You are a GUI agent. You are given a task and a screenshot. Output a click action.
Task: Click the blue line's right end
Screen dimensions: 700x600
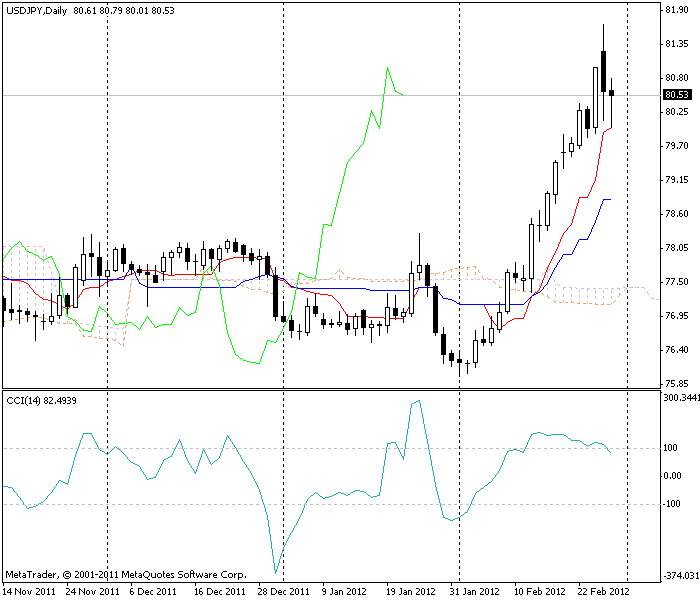[609, 200]
